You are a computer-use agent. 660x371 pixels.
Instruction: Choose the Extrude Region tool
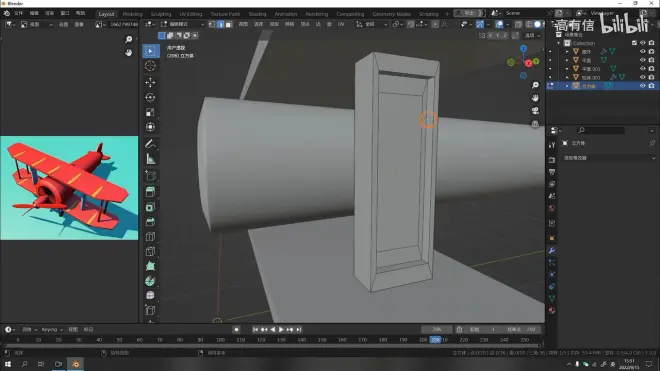point(150,192)
